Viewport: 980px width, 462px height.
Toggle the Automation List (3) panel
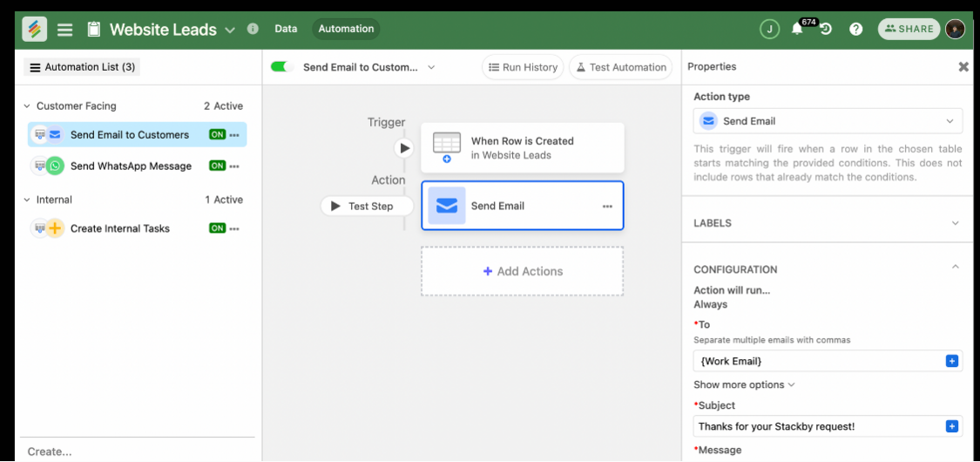(82, 67)
